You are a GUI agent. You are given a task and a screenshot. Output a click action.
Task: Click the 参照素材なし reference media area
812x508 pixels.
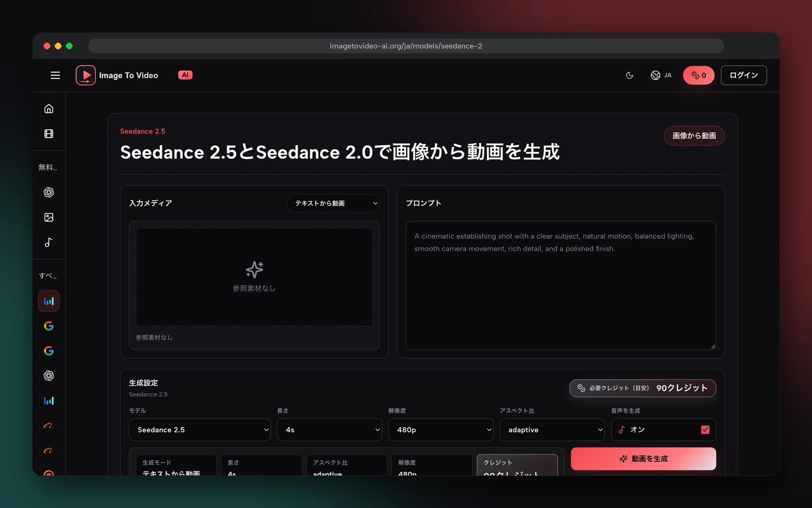[x=254, y=277]
